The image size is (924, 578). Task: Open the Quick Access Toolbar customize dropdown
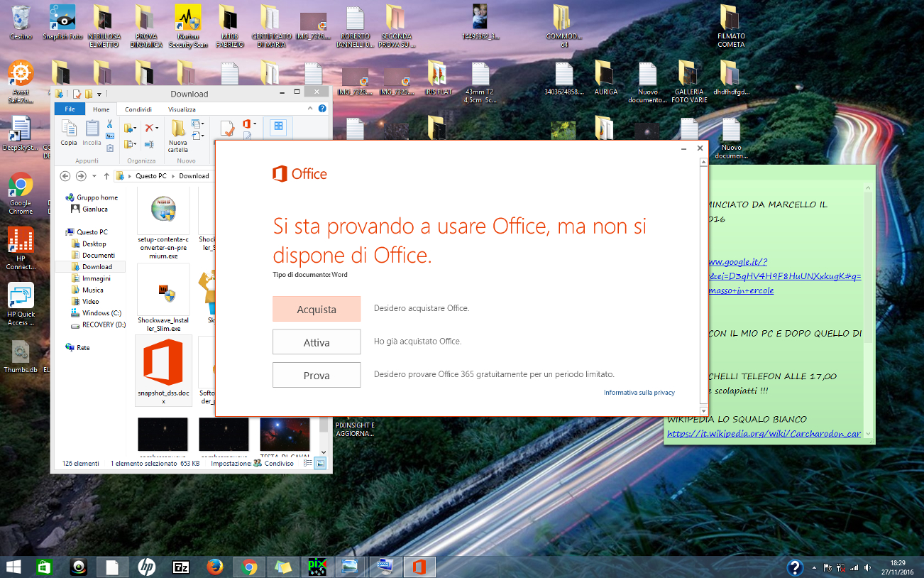99,94
